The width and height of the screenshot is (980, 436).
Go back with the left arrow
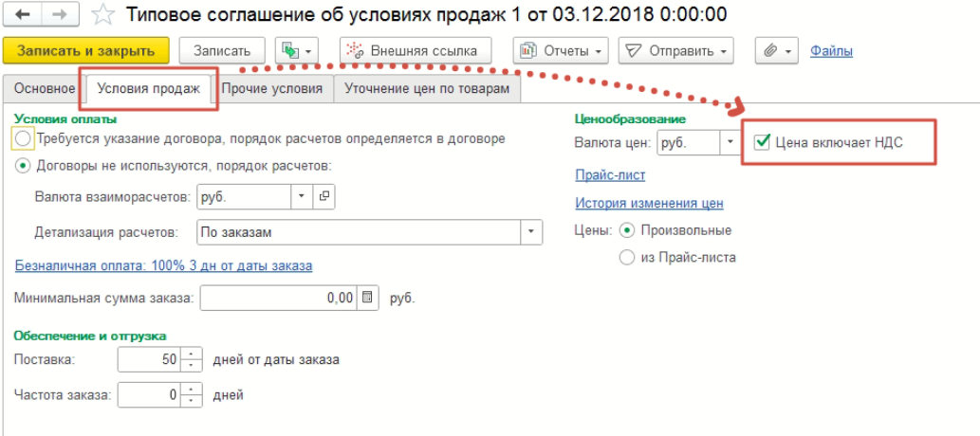coord(22,14)
